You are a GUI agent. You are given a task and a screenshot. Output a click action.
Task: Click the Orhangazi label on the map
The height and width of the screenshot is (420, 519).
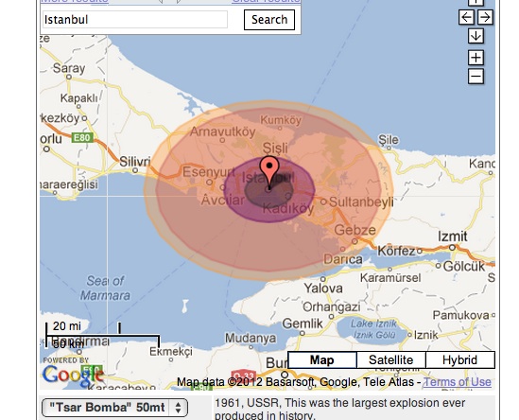click(x=331, y=307)
